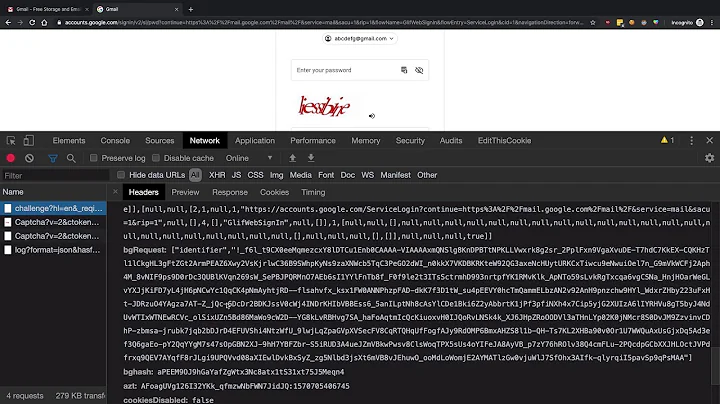
Task: Filter requests by JS
Action: point(236,175)
